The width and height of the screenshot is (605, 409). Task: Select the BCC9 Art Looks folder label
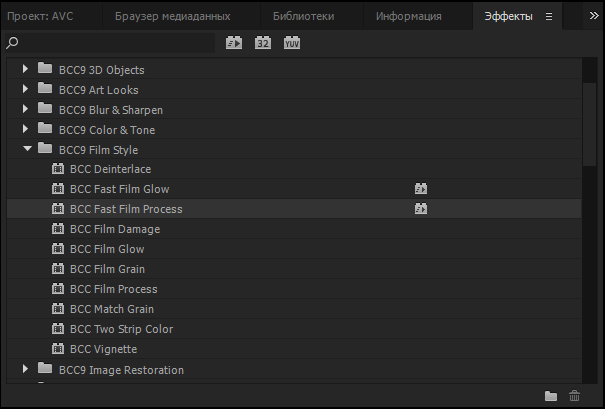[x=98, y=90]
